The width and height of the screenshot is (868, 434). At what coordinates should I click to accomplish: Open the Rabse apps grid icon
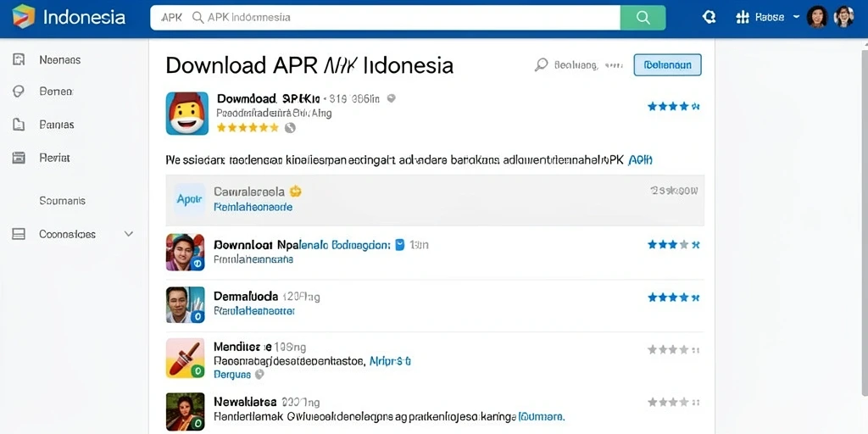point(743,17)
